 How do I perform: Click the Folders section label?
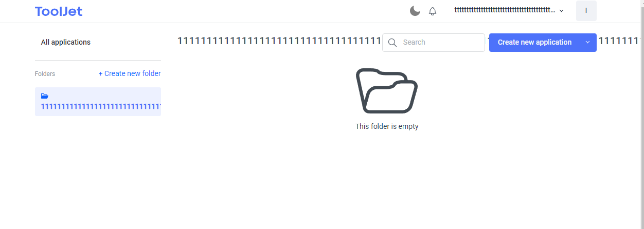tap(45, 74)
